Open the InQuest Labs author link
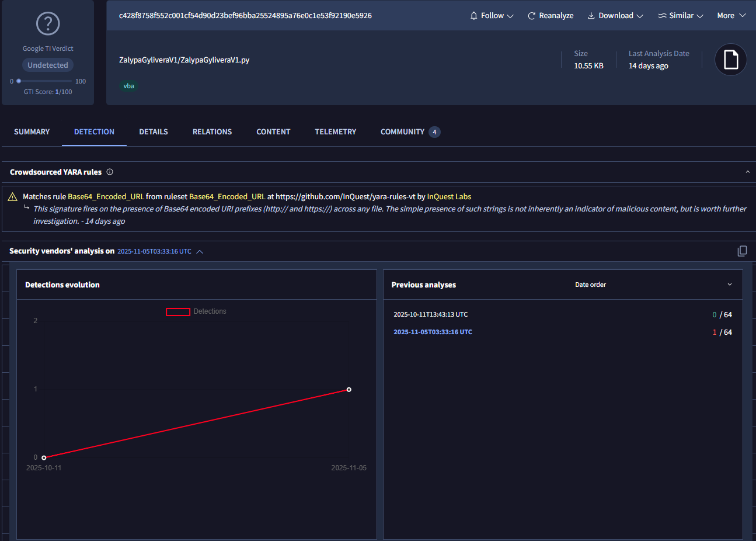Screen dimensions: 756x541 [448, 197]
